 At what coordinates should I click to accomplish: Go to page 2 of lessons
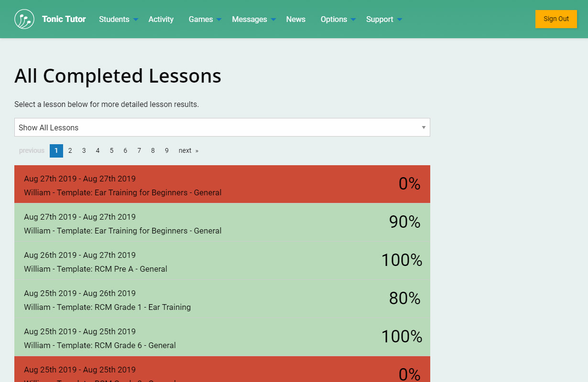click(x=70, y=150)
